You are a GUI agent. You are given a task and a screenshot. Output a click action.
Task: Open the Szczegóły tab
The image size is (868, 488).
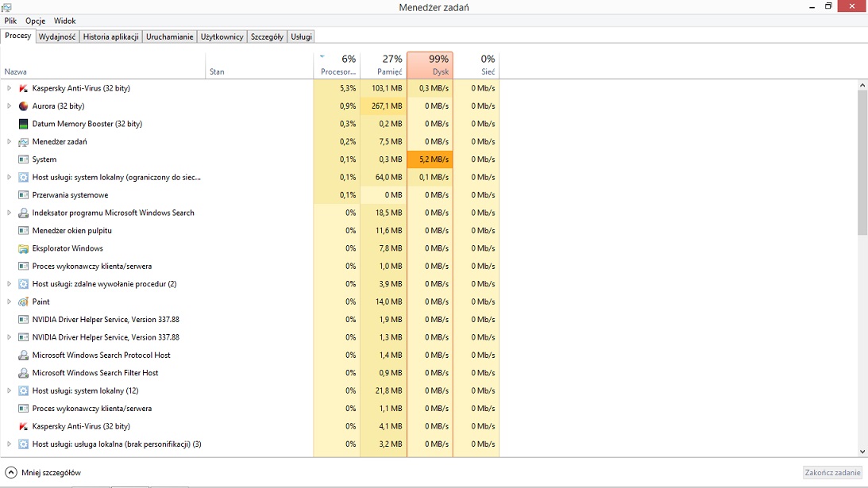click(x=267, y=37)
